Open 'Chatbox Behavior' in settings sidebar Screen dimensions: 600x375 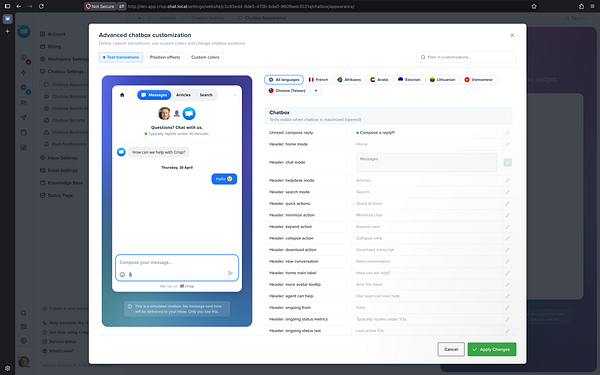pyautogui.click(x=69, y=96)
